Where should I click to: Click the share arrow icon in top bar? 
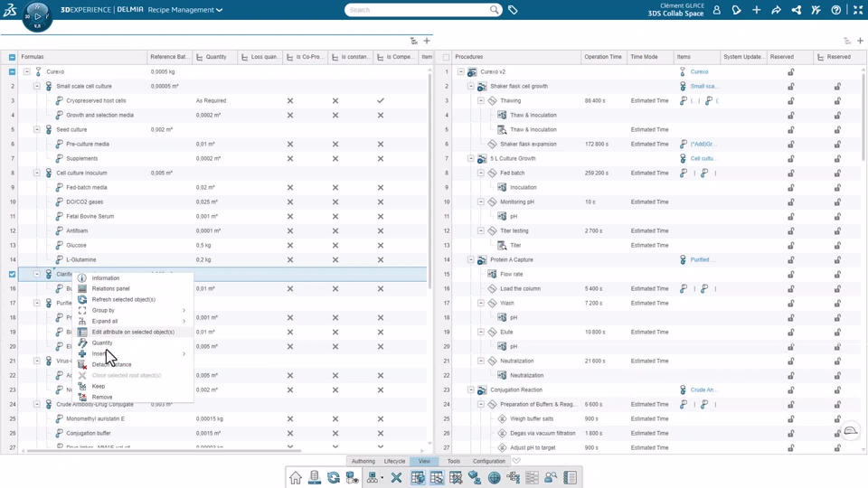pos(776,10)
